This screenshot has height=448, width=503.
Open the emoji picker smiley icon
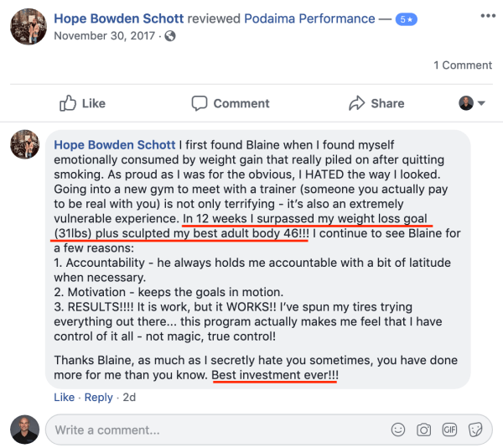pos(397,430)
